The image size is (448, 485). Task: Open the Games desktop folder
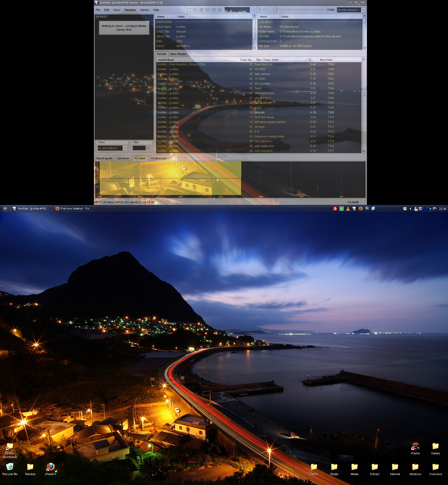coord(435,448)
